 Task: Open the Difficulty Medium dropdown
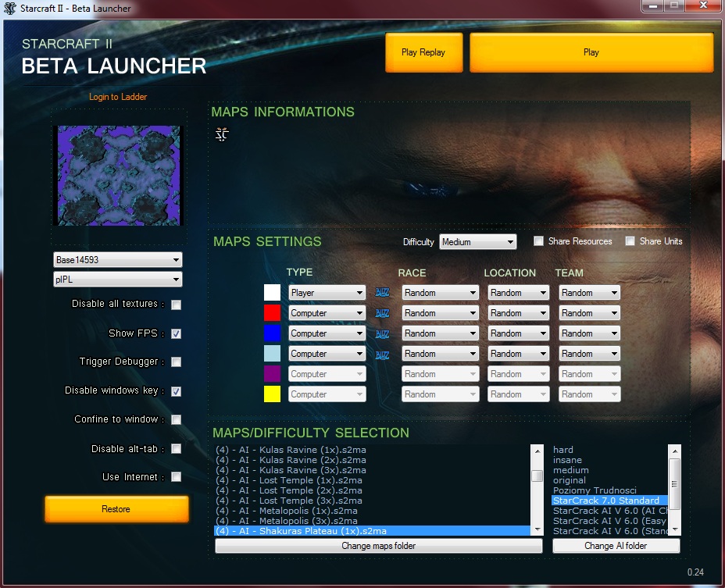477,242
